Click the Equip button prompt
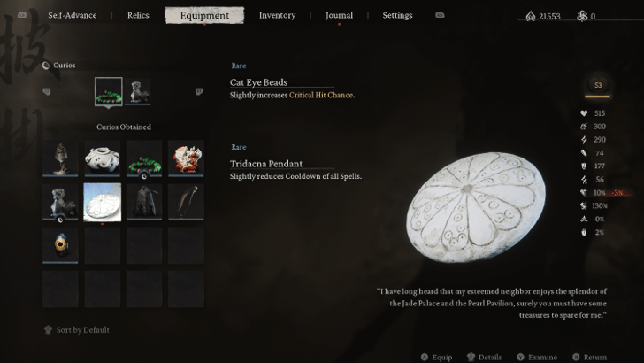 [437, 357]
